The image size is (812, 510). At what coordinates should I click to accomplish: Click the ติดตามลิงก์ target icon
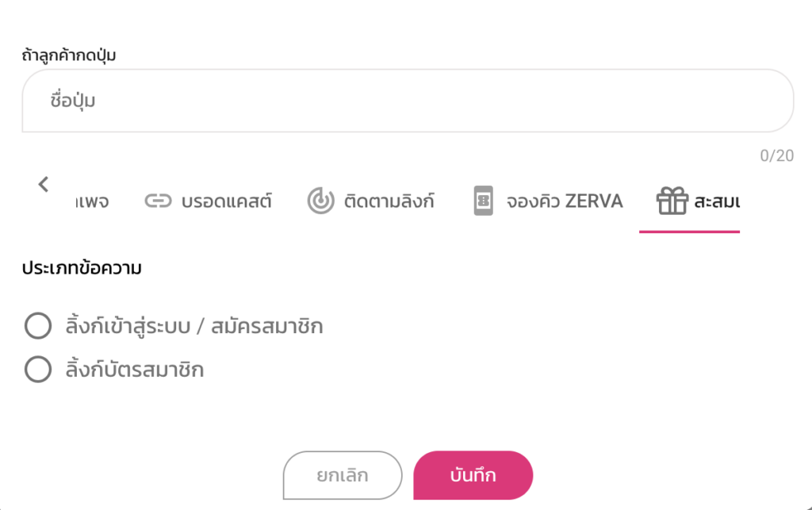pyautogui.click(x=320, y=201)
